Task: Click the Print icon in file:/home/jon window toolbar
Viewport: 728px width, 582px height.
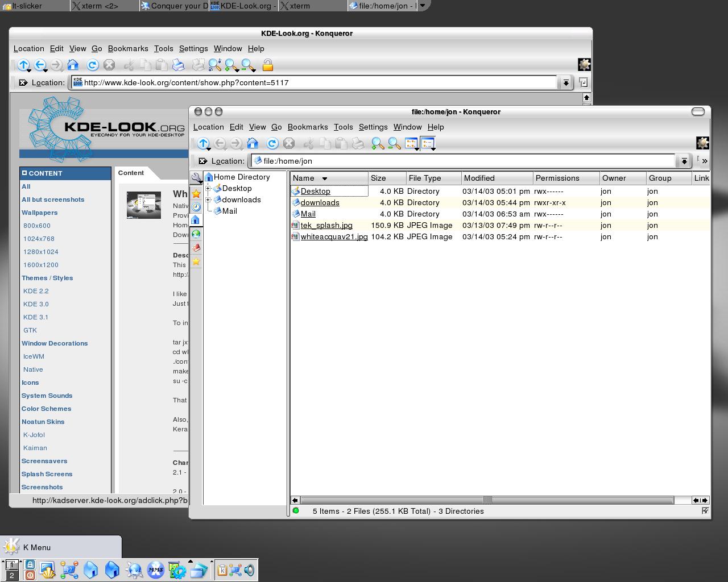Action: click(x=358, y=143)
